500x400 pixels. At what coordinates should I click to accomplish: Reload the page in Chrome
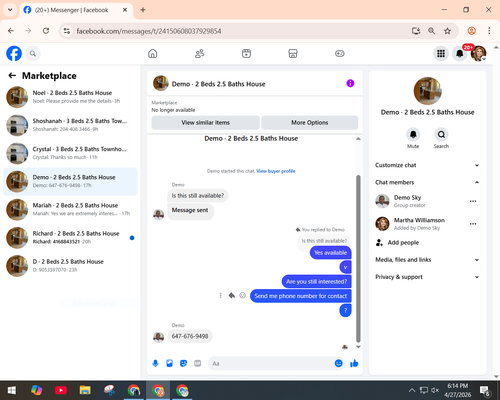tap(46, 31)
